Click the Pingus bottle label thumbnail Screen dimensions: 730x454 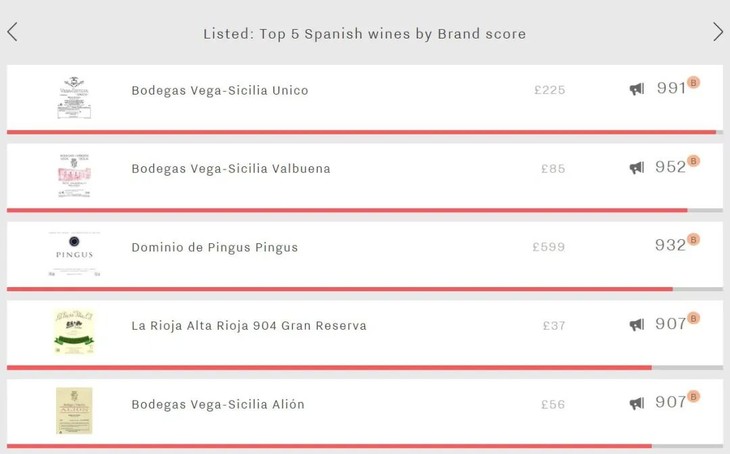click(x=74, y=254)
